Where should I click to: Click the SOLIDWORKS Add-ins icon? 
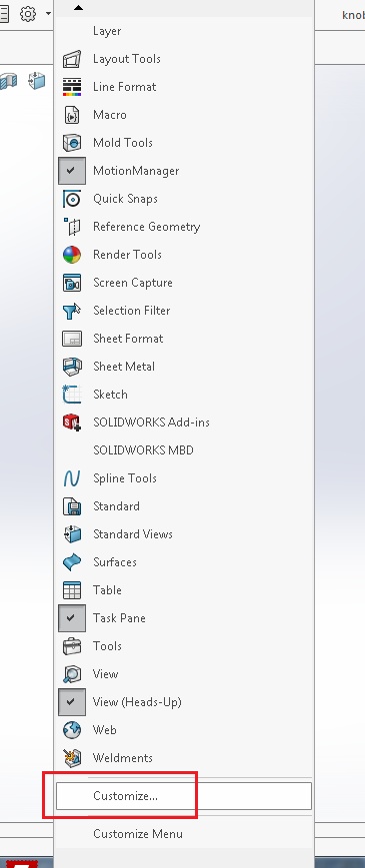(72, 423)
